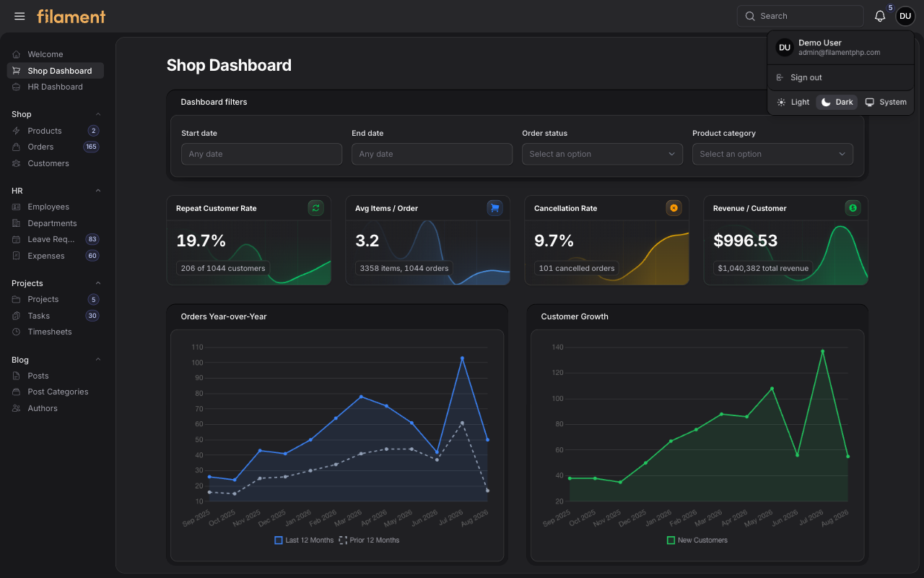Collapse the Blog sidebar group
Image resolution: width=924 pixels, height=578 pixels.
[98, 360]
